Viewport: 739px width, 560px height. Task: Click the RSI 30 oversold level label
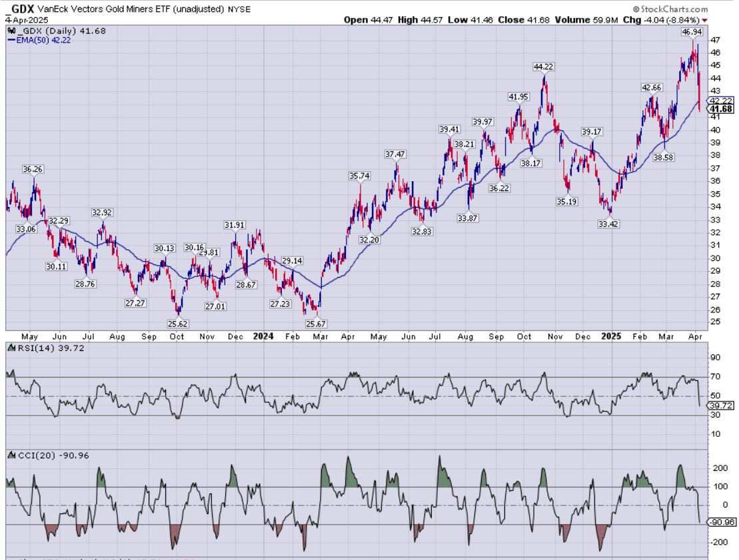click(715, 415)
